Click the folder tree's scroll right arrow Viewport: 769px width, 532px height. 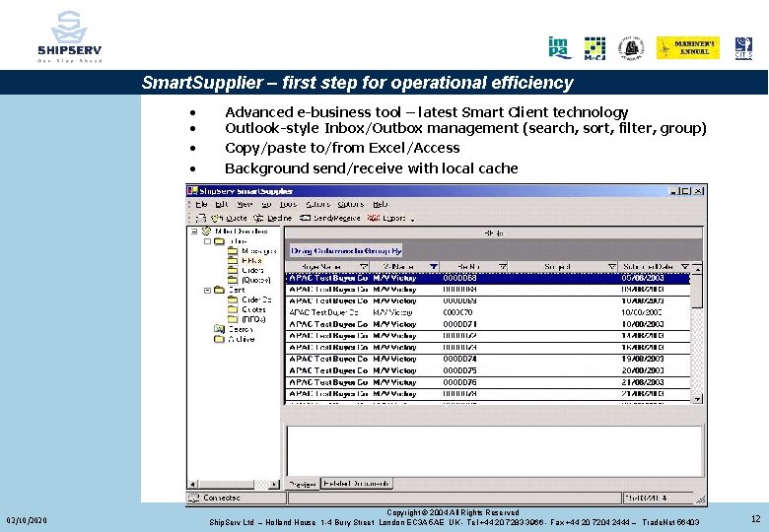[x=275, y=484]
